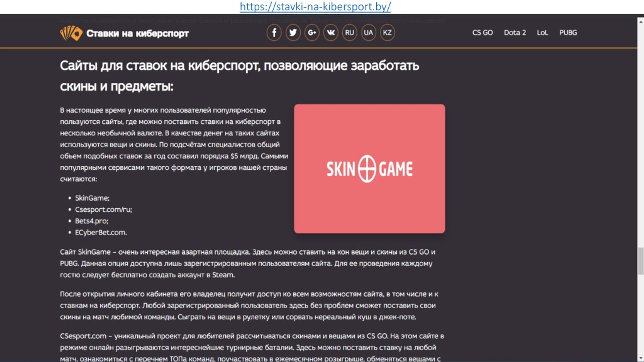Open the Facebook social icon
644x362 pixels.
click(274, 33)
